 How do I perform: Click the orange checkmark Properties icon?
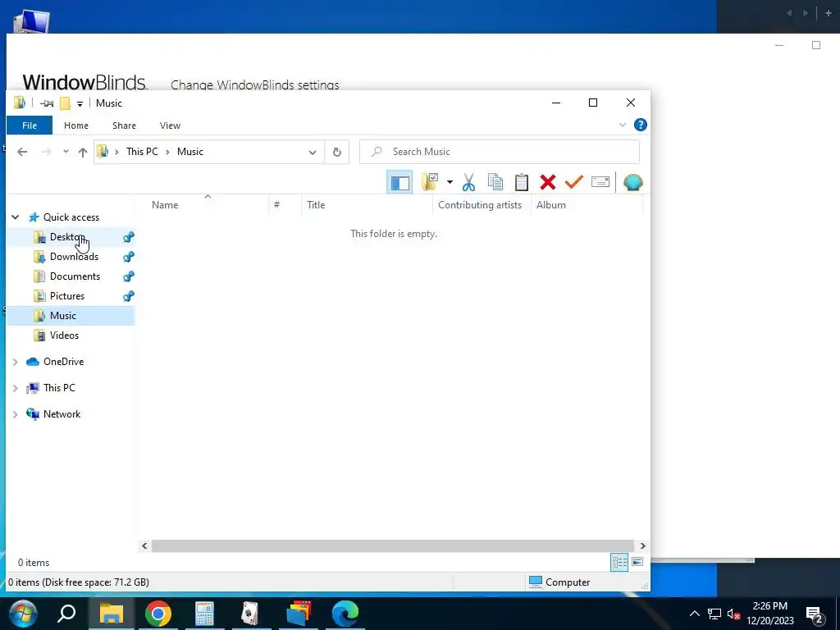click(x=573, y=182)
